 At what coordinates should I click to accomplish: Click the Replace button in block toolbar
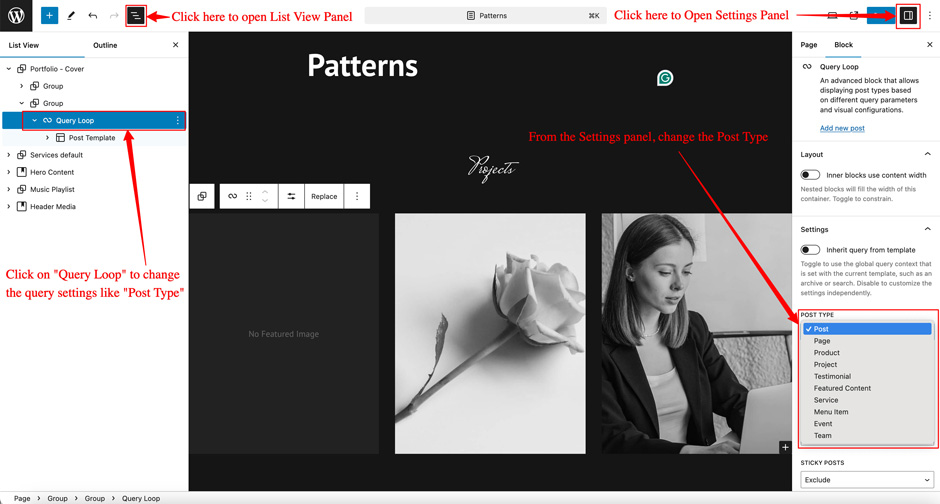pyautogui.click(x=324, y=196)
